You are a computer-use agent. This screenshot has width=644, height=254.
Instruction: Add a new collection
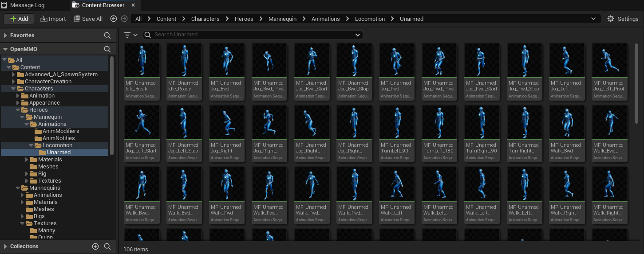point(95,246)
